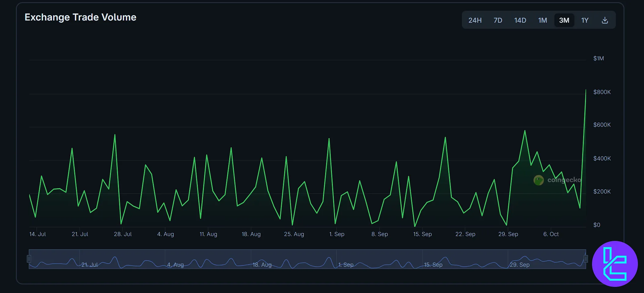Click the volume peak near 28. Jul
Screen dimensions: 644x293
coord(115,135)
